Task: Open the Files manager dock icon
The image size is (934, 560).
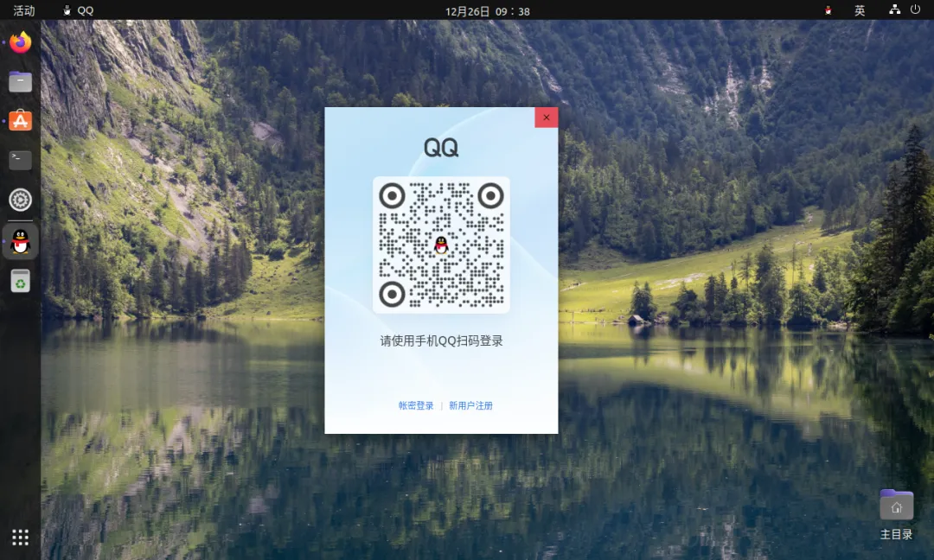Action: [20, 81]
